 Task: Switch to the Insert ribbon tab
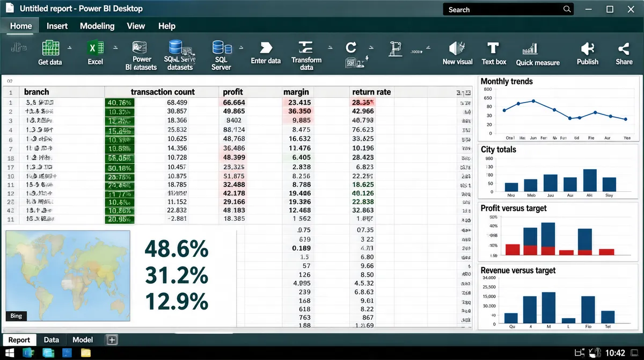coord(57,26)
